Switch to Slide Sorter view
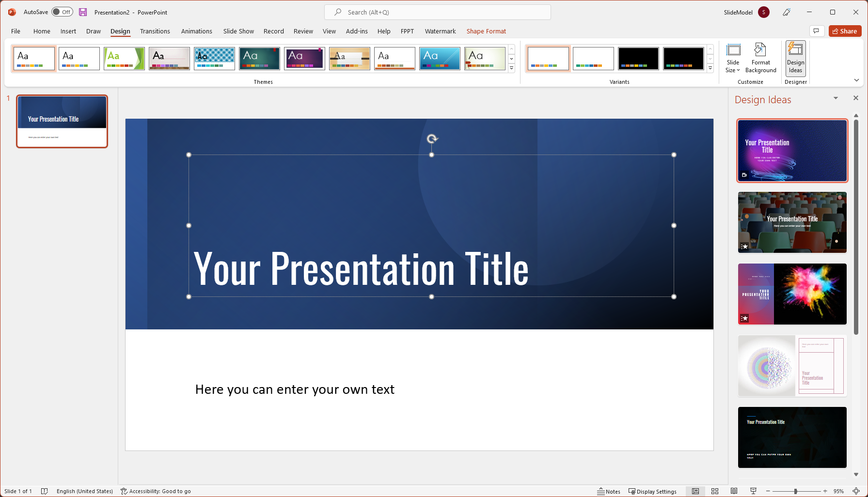The height and width of the screenshot is (497, 868). click(x=715, y=491)
